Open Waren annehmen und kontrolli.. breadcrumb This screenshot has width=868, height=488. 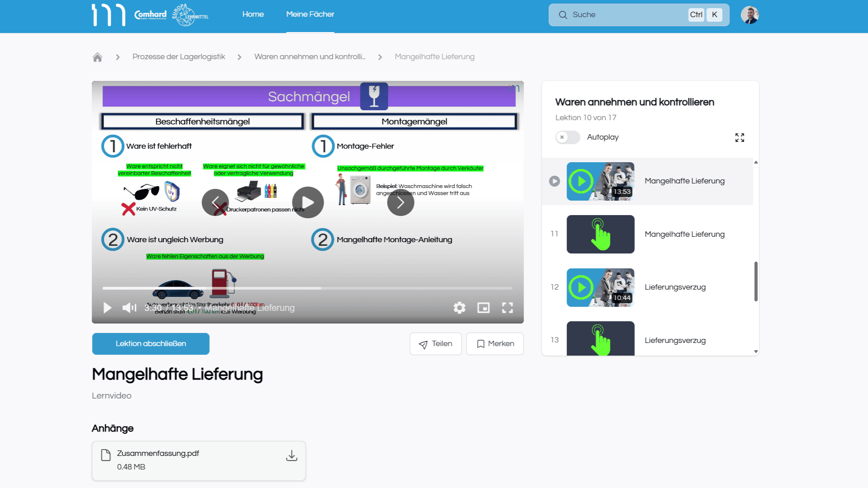tap(310, 57)
